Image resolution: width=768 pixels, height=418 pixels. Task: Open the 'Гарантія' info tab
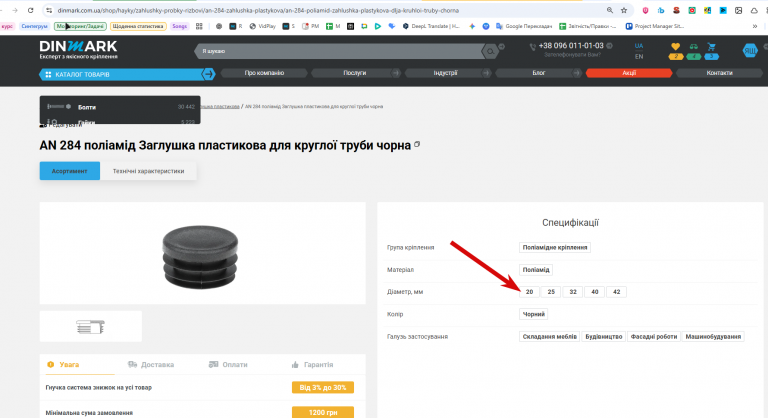pos(312,365)
